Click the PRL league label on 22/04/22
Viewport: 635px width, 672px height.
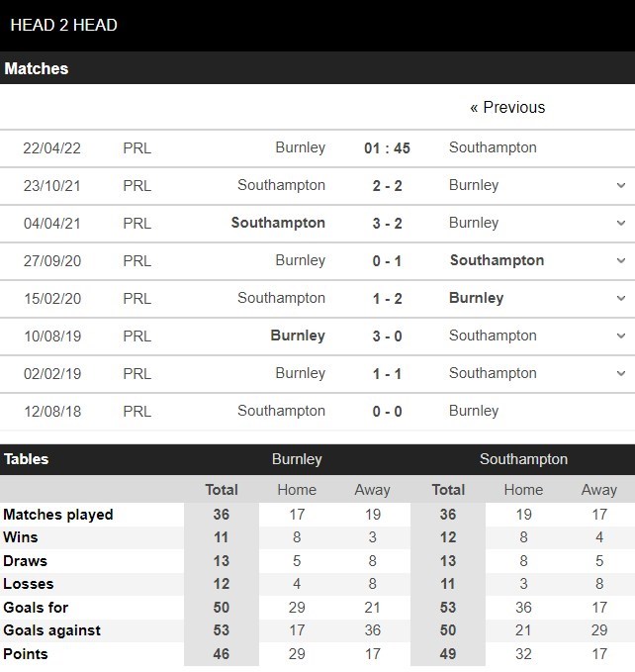point(137,148)
